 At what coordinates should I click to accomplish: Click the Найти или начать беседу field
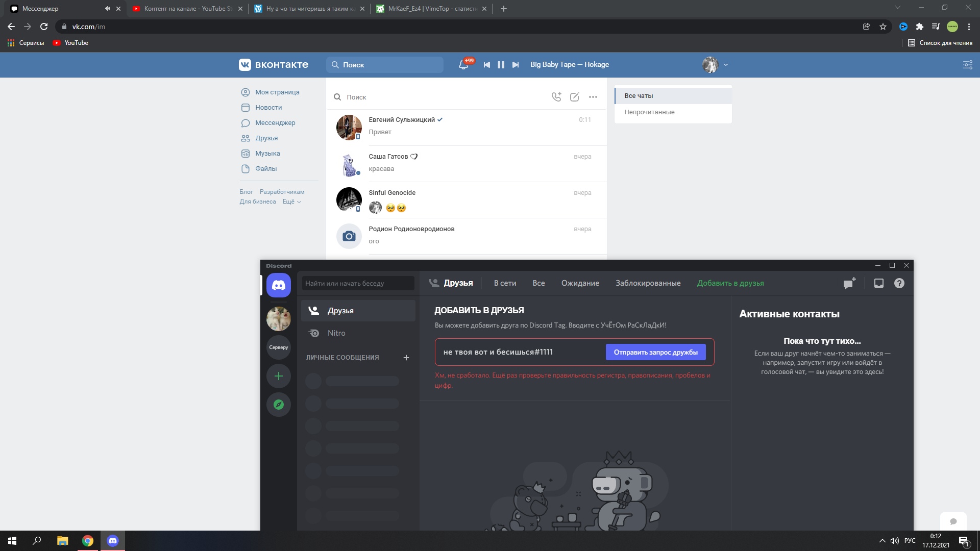pos(358,283)
